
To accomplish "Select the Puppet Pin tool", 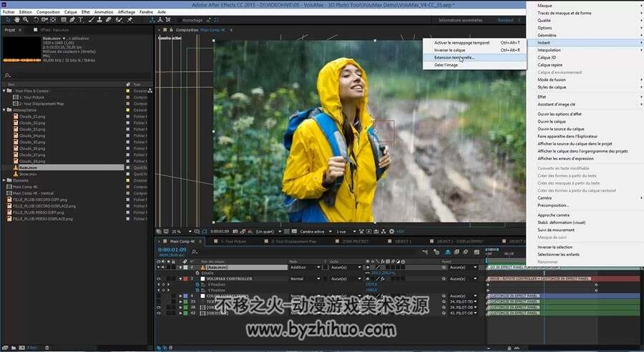I will pyautogui.click(x=130, y=20).
